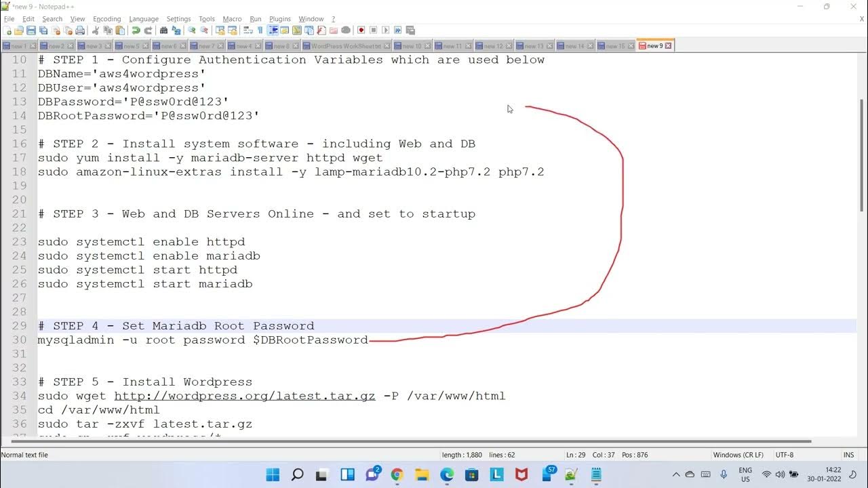Click the ENG US language indicator
The height and width of the screenshot is (488, 868).
coord(745,474)
